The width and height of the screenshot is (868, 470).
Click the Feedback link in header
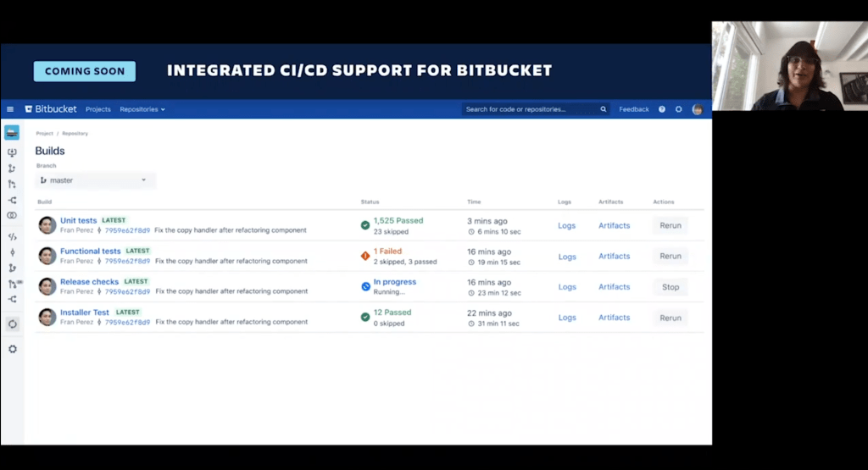(634, 109)
